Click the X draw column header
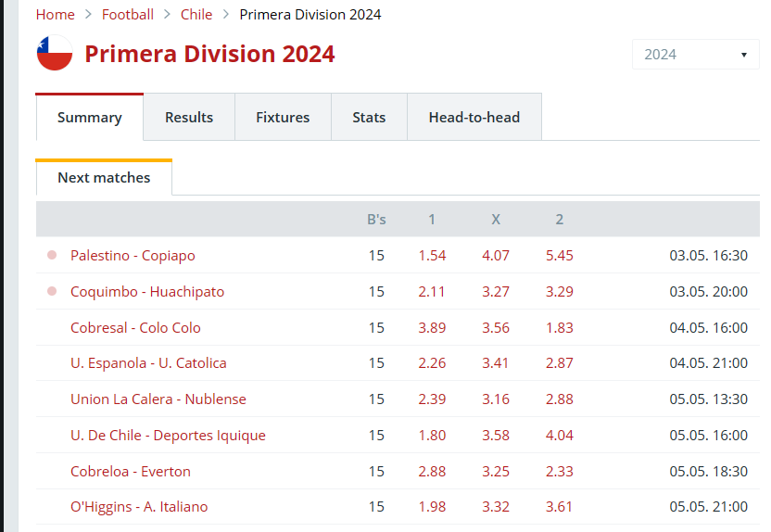This screenshot has height=532, width=771. point(496,220)
